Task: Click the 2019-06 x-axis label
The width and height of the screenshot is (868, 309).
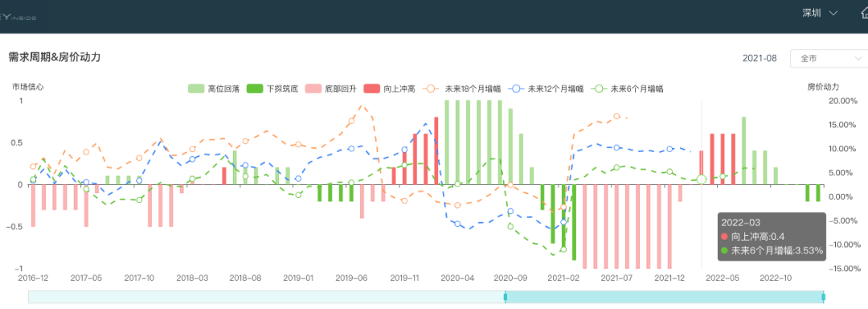Action: pyautogui.click(x=351, y=278)
